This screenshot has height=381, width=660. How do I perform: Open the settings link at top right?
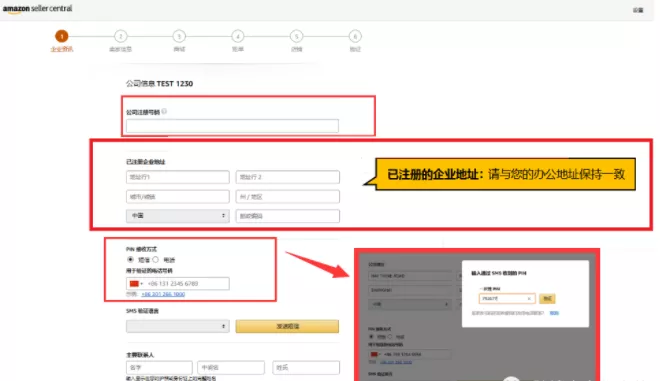coord(638,10)
